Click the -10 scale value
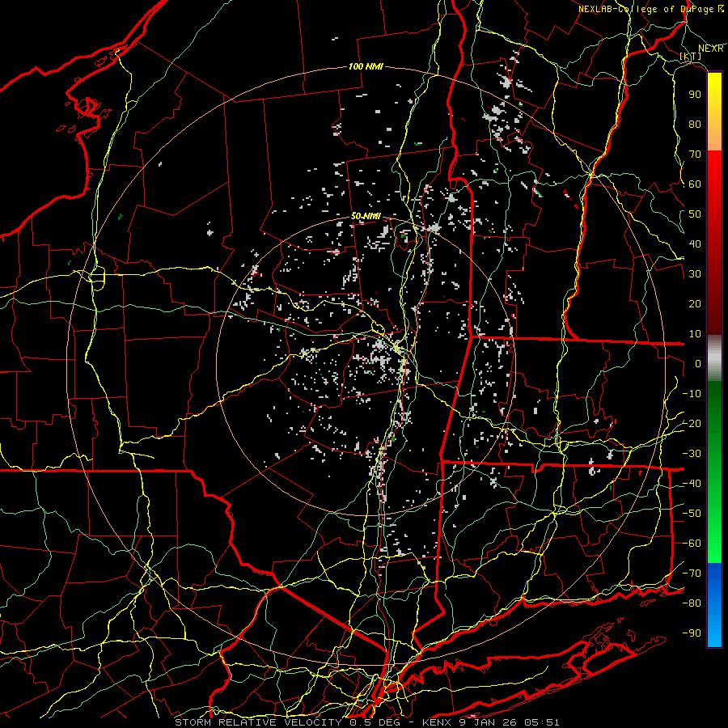Image resolution: width=728 pixels, height=728 pixels. pyautogui.click(x=692, y=394)
